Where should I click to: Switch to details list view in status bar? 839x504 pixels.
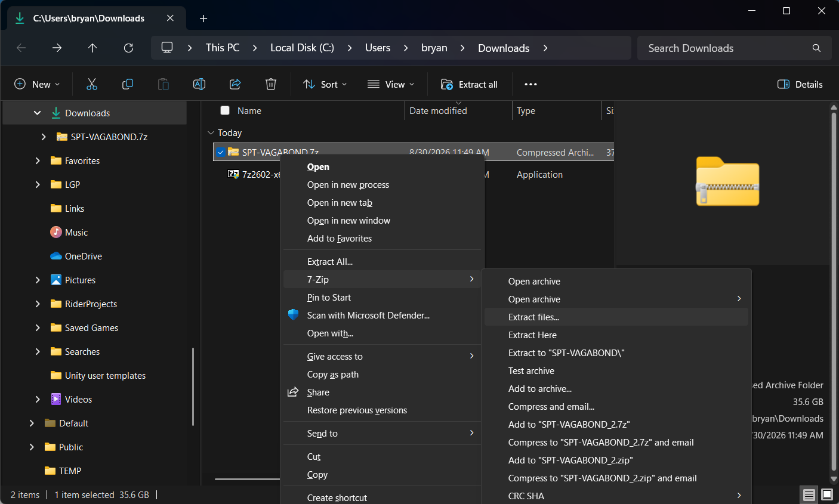(809, 494)
